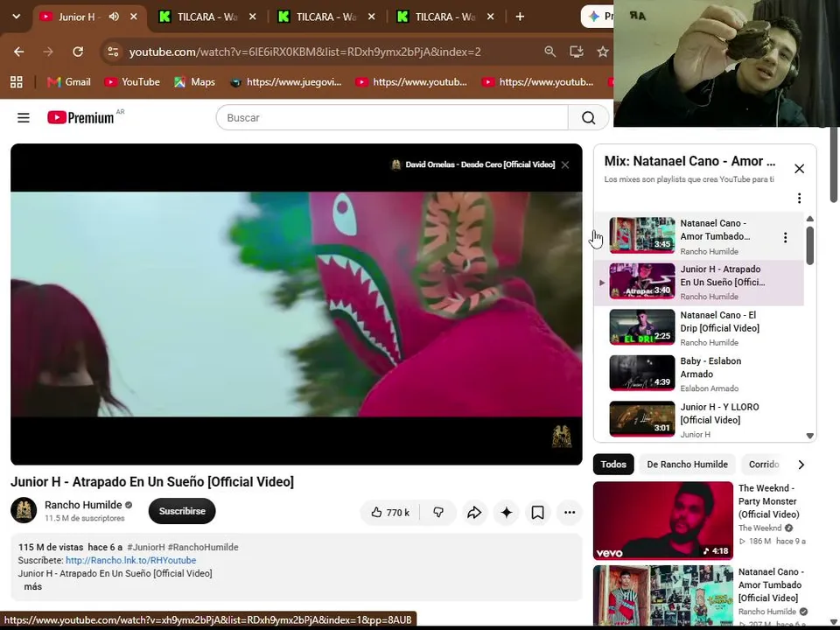
Task: Click the zoom magnifier icon in address bar
Action: click(550, 52)
